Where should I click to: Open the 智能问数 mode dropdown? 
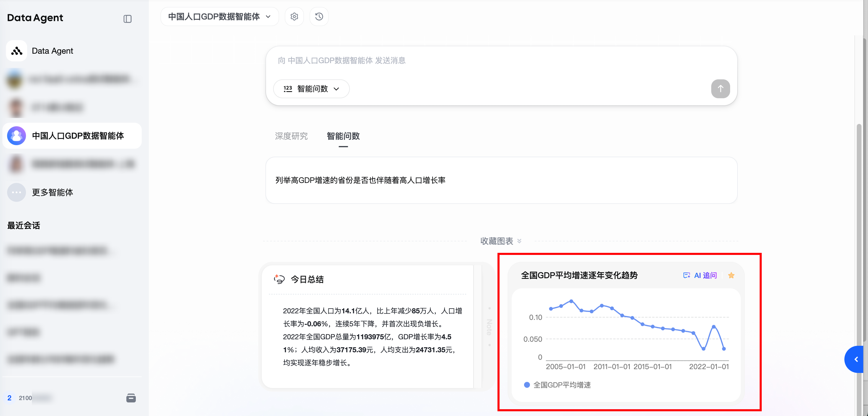click(311, 89)
